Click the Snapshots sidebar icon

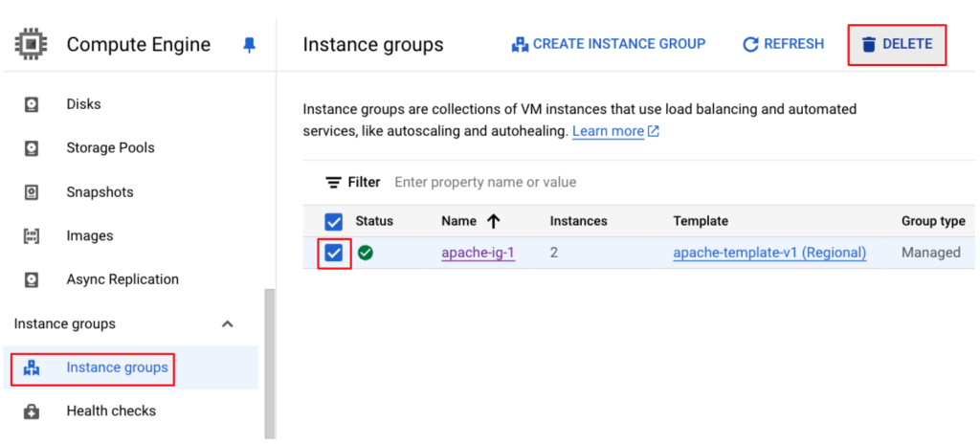[x=32, y=192]
